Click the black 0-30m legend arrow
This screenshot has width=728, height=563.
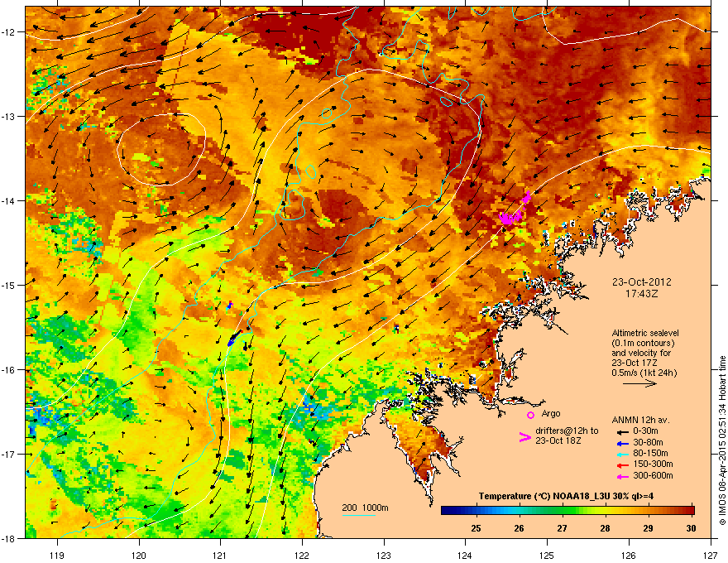point(623,431)
